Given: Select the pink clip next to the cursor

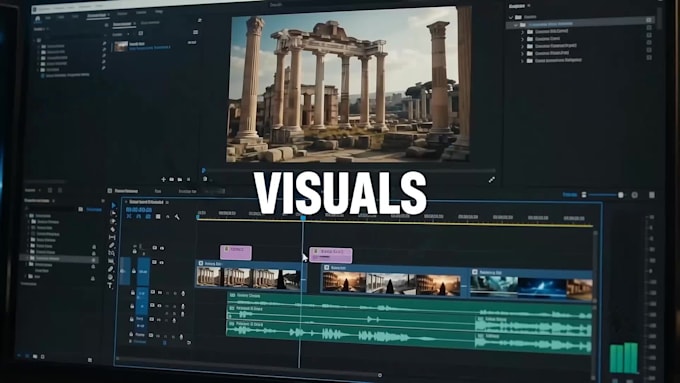Looking at the screenshot, I should 331,255.
